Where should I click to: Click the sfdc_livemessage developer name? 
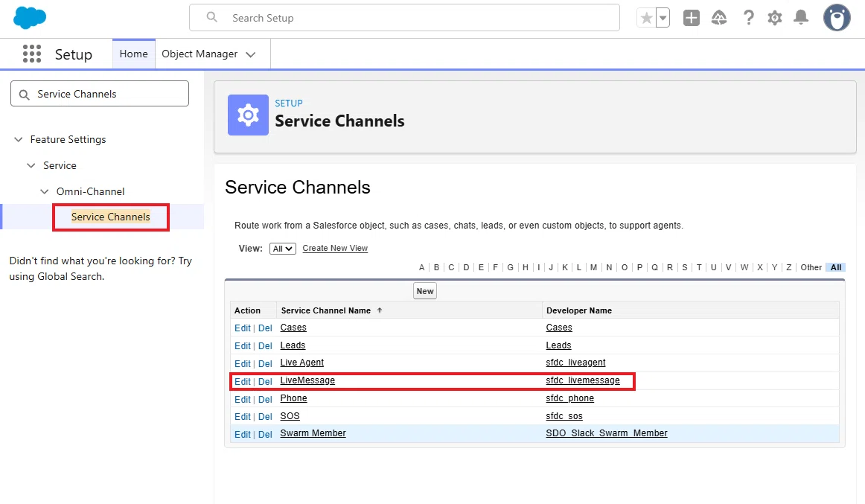(583, 380)
